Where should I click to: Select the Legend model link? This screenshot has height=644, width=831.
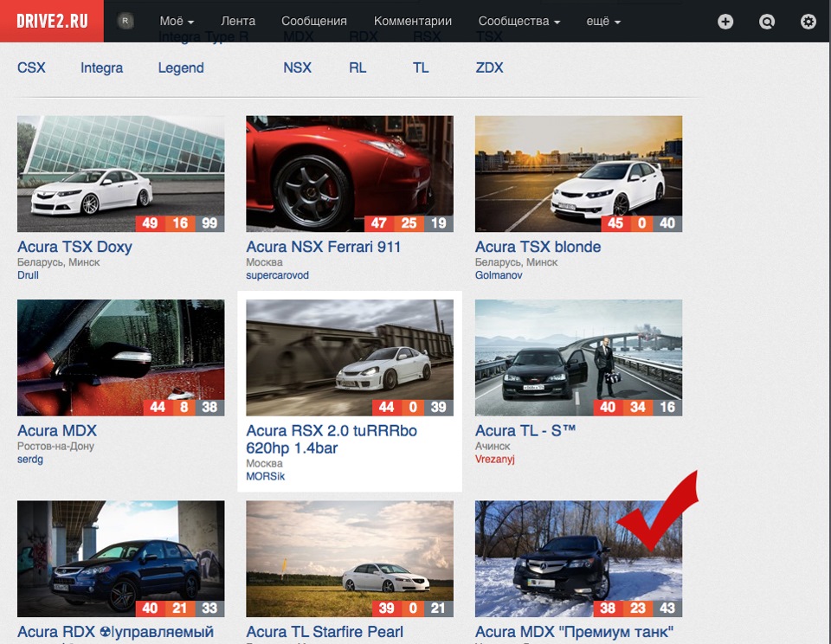(x=181, y=68)
